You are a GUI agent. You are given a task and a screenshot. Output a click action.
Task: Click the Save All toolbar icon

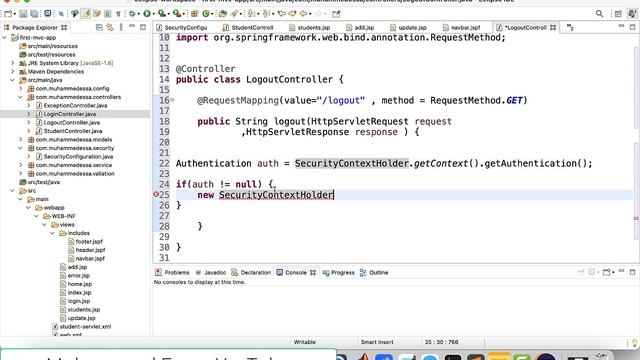click(x=34, y=14)
